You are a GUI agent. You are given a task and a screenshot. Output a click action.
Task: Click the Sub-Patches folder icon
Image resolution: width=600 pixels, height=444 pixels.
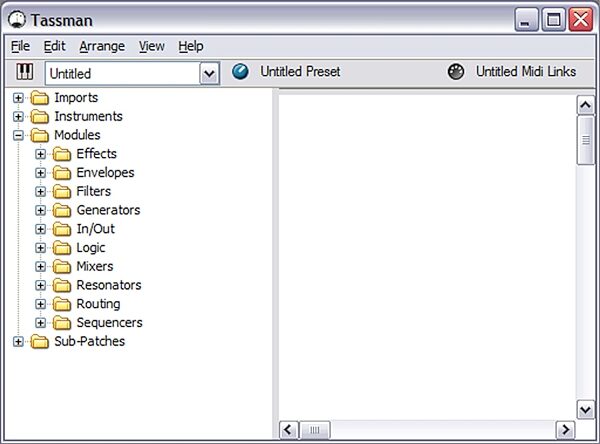point(39,342)
